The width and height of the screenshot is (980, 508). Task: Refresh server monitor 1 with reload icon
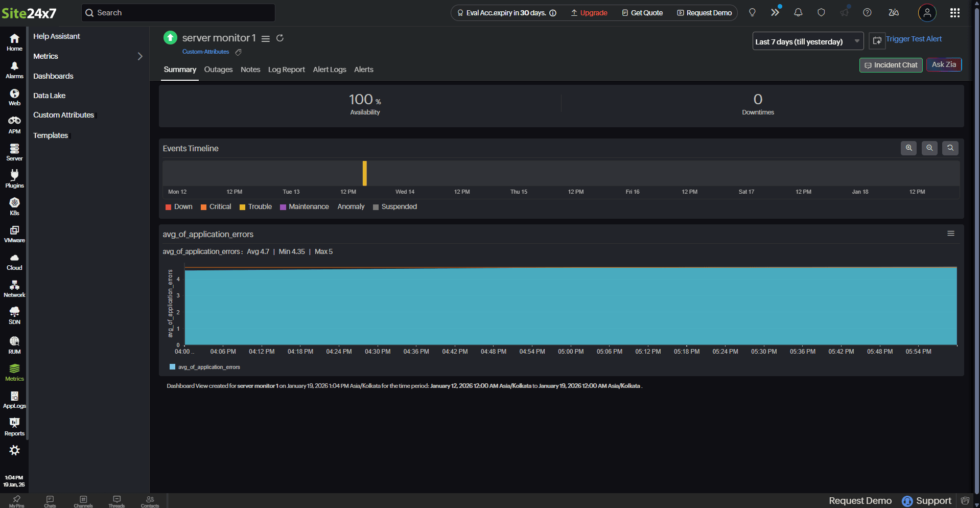280,38
